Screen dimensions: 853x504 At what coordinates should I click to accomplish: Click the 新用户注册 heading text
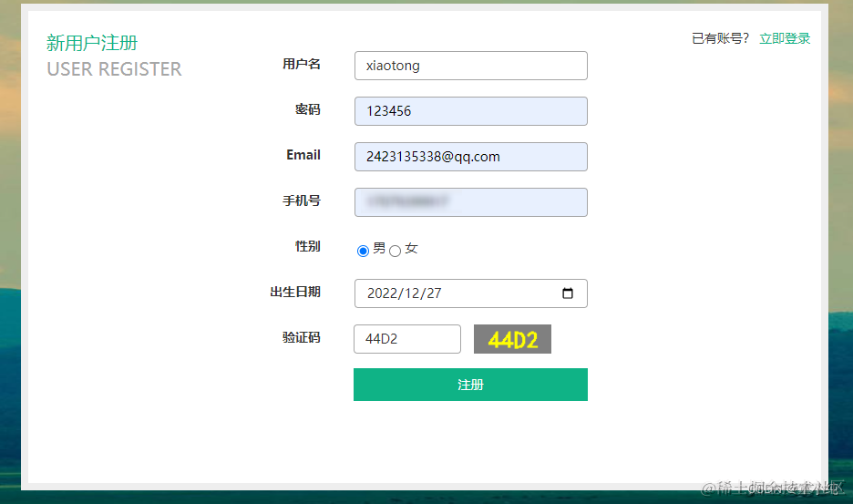(92, 43)
